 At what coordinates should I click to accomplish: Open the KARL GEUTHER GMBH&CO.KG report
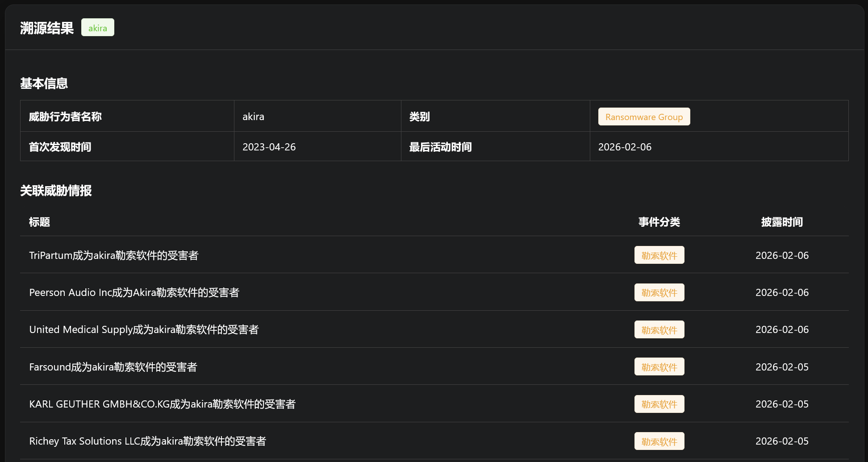163,404
